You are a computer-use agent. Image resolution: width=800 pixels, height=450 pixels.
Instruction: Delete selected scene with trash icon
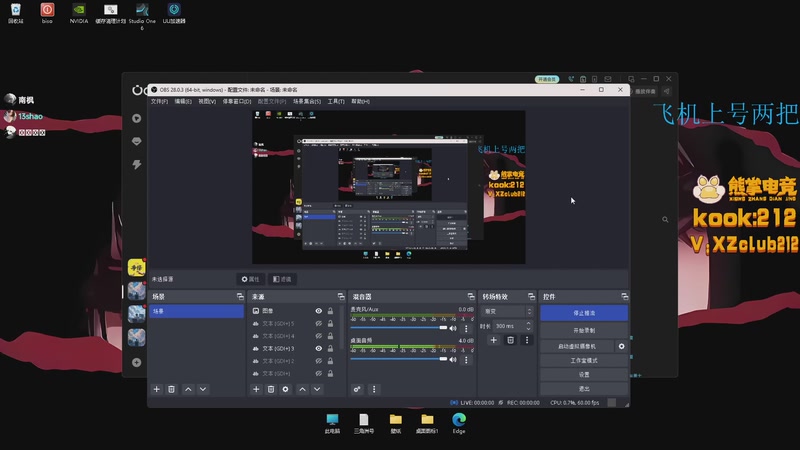coord(171,389)
